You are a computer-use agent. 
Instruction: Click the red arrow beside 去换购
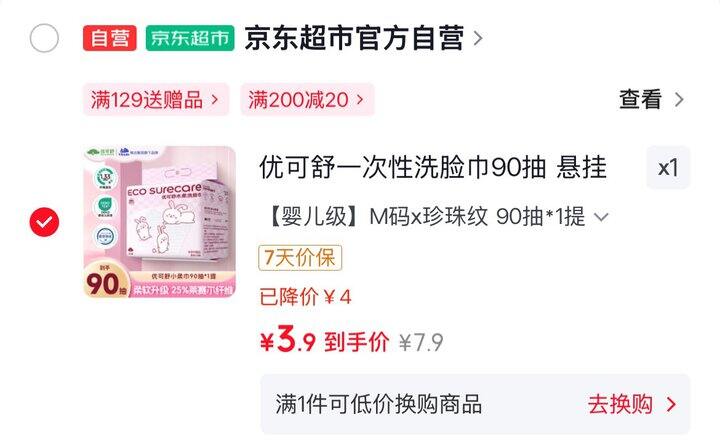point(671,404)
